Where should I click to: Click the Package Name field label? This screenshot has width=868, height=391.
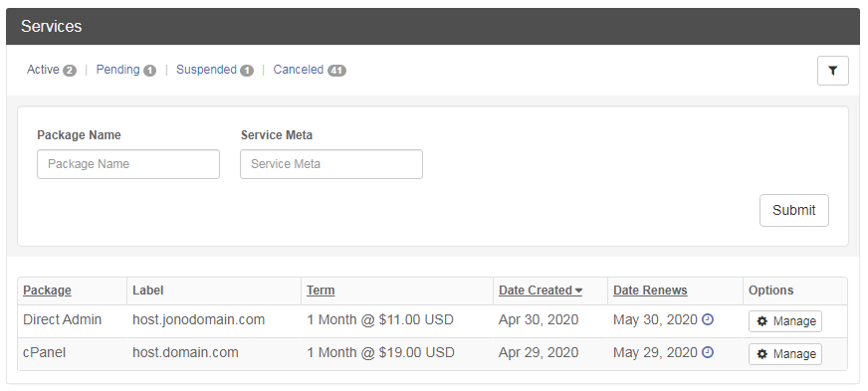point(80,135)
